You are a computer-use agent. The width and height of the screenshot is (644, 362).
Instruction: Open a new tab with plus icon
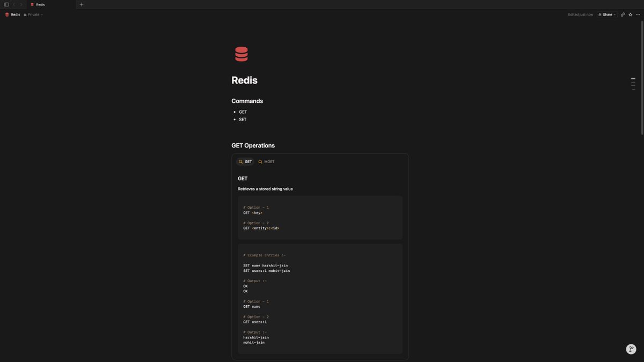[x=82, y=4]
